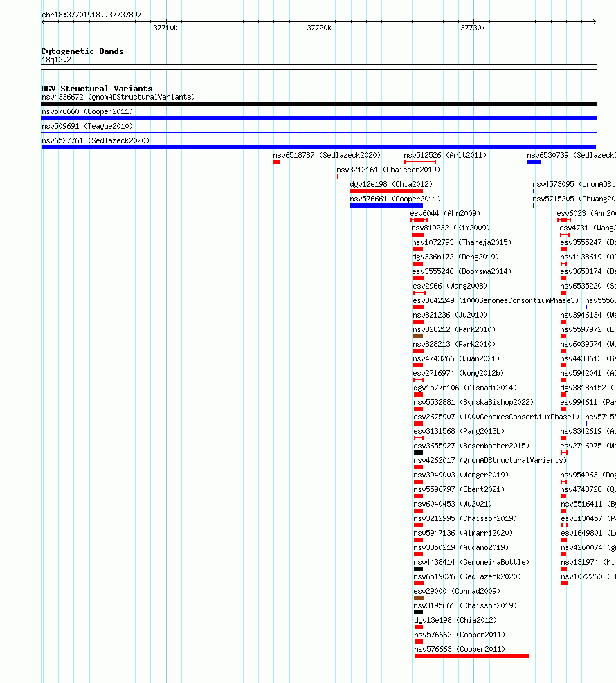Click the small red nsv6518787 variant glyph

tap(277, 162)
